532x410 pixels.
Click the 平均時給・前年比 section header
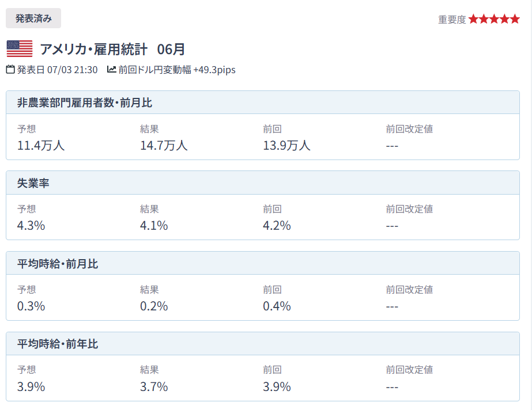[58, 344]
